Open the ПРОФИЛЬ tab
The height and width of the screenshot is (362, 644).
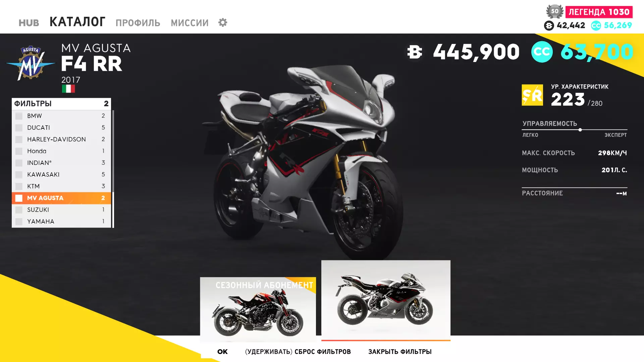(x=138, y=23)
